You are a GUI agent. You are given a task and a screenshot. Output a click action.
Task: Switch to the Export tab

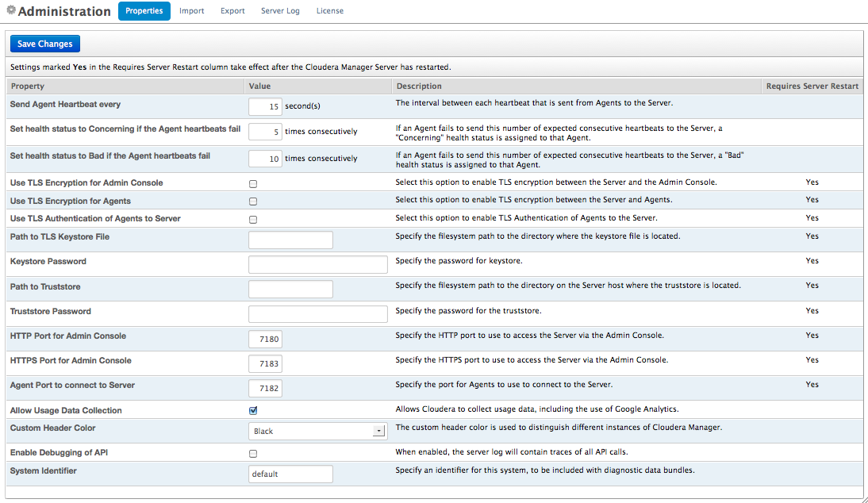[x=232, y=11]
